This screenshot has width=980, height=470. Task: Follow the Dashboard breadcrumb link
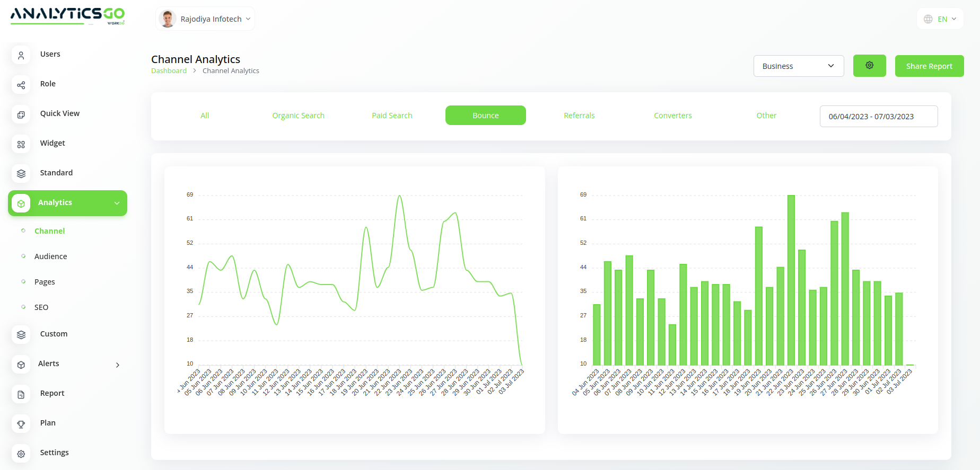(169, 71)
